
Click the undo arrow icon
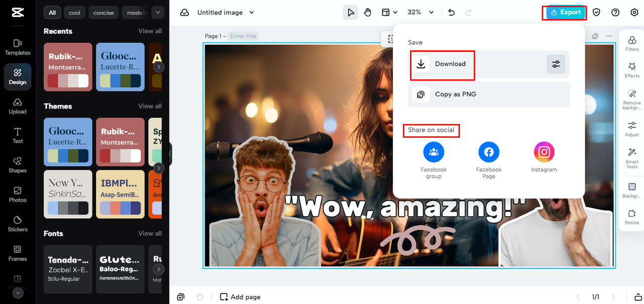coord(451,13)
